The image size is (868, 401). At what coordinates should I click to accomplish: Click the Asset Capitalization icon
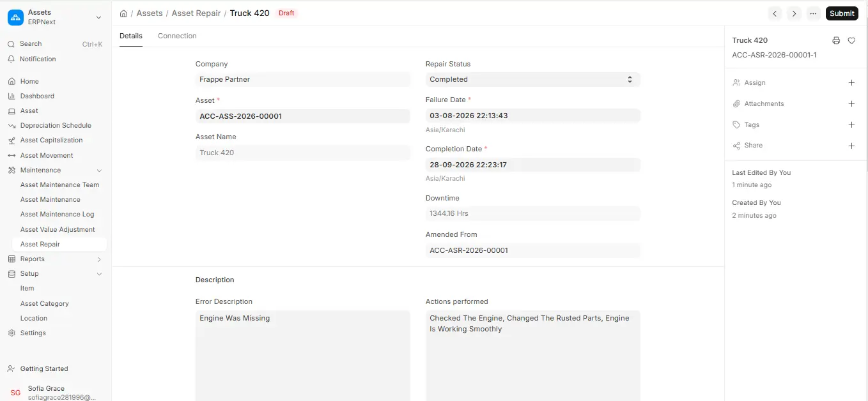[x=11, y=140]
